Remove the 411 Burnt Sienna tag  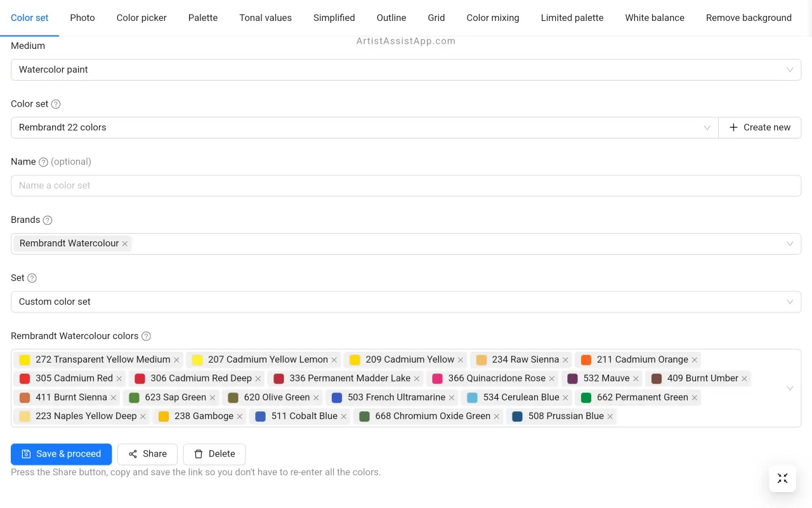coord(114,398)
